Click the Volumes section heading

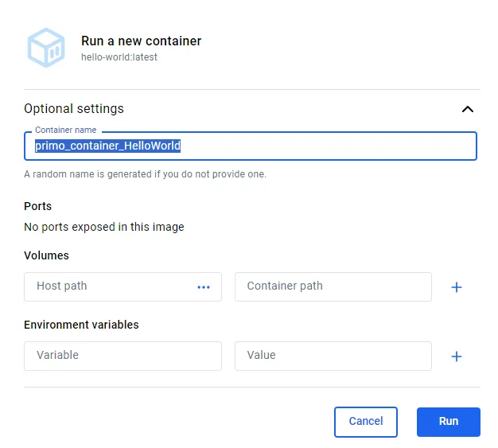coord(46,255)
